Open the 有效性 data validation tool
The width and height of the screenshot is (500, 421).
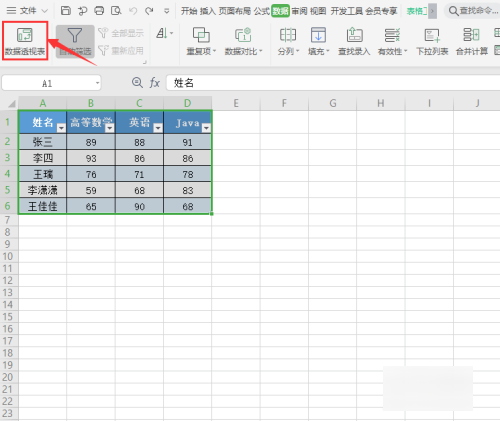click(x=392, y=41)
